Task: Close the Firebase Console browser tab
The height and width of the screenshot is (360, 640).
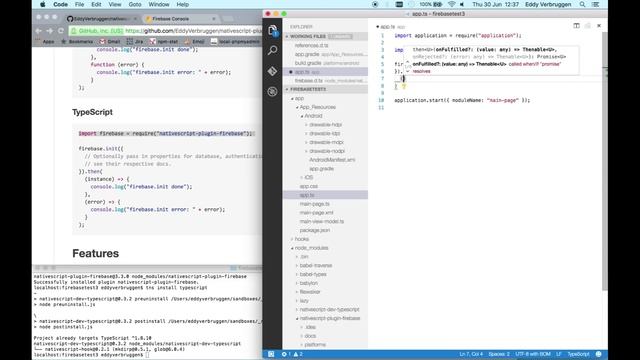Action: (x=213, y=19)
